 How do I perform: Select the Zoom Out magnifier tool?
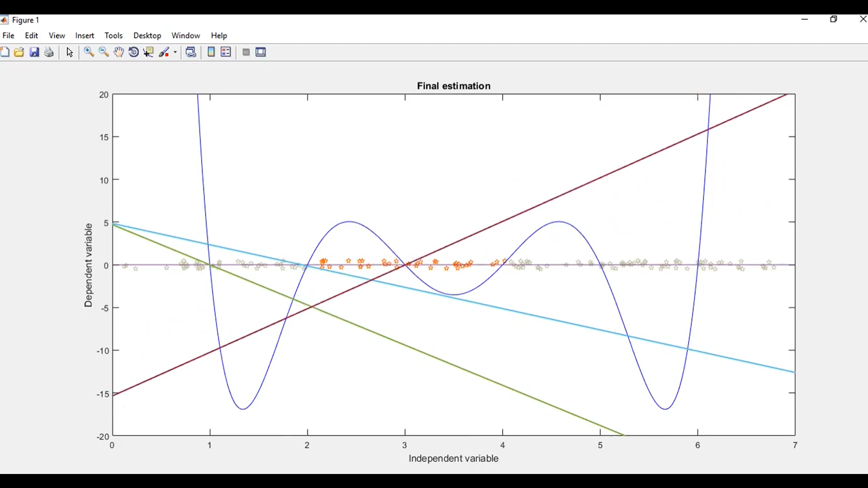pyautogui.click(x=104, y=52)
